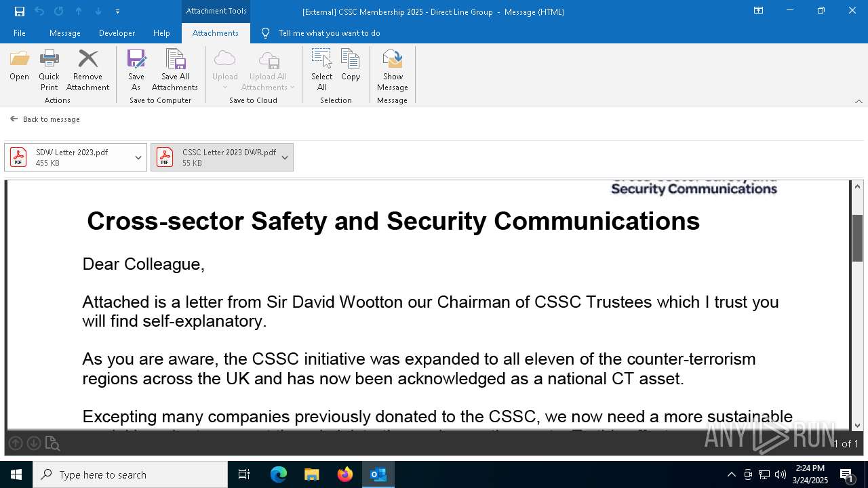This screenshot has width=868, height=488.
Task: Collapse the ribbon with the chevron
Action: click(859, 101)
